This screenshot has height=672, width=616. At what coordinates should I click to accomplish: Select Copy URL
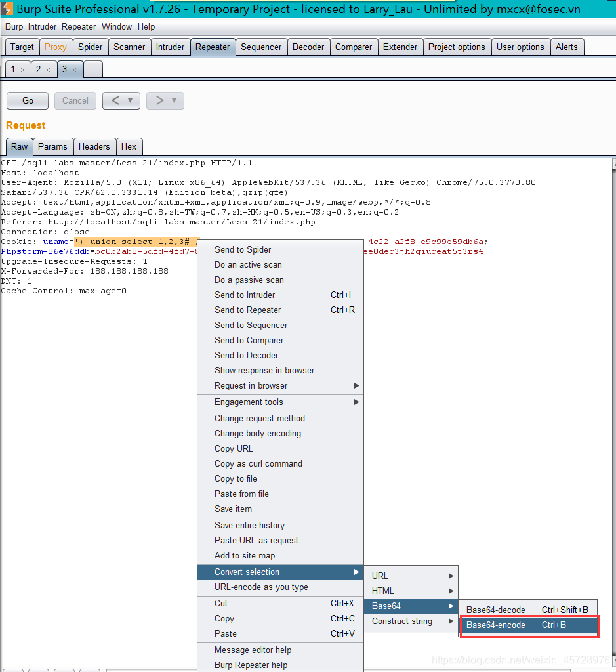(x=280, y=448)
